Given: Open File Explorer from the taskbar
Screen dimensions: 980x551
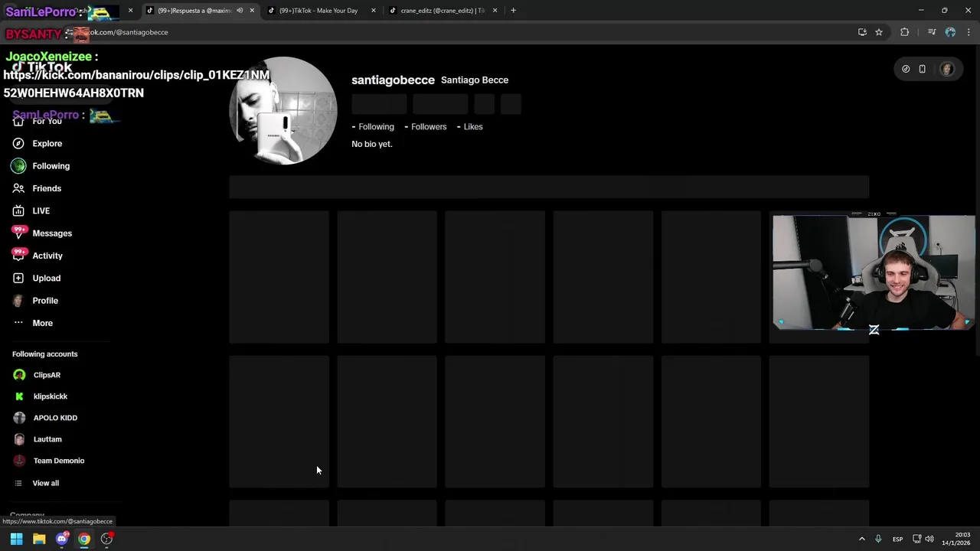Looking at the screenshot, I should click(x=39, y=539).
